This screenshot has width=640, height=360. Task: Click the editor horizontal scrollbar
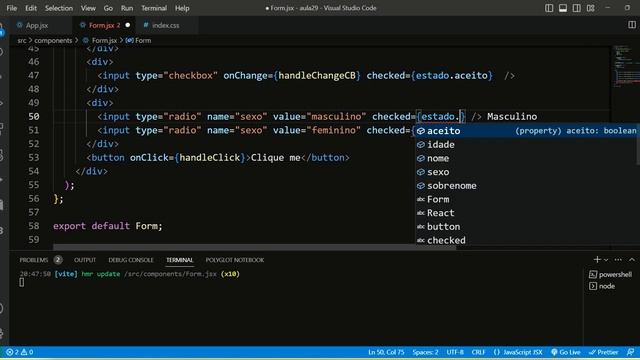pyautogui.click(x=254, y=247)
